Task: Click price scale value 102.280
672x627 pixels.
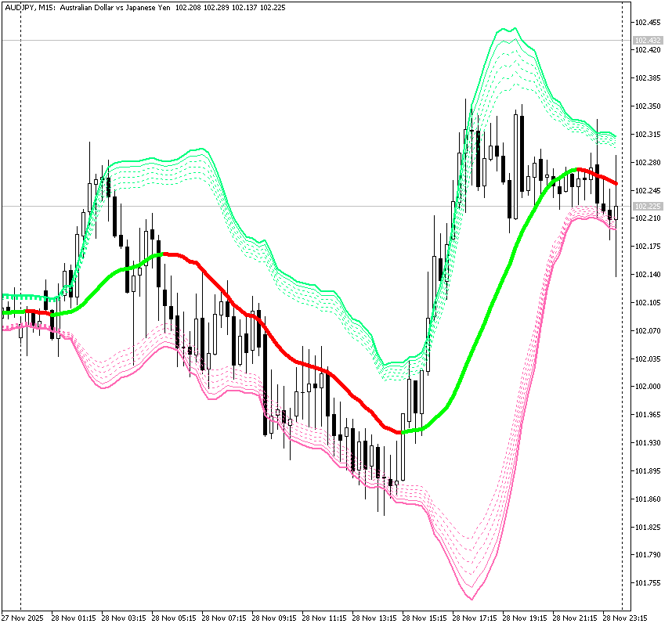Action: pyautogui.click(x=648, y=162)
